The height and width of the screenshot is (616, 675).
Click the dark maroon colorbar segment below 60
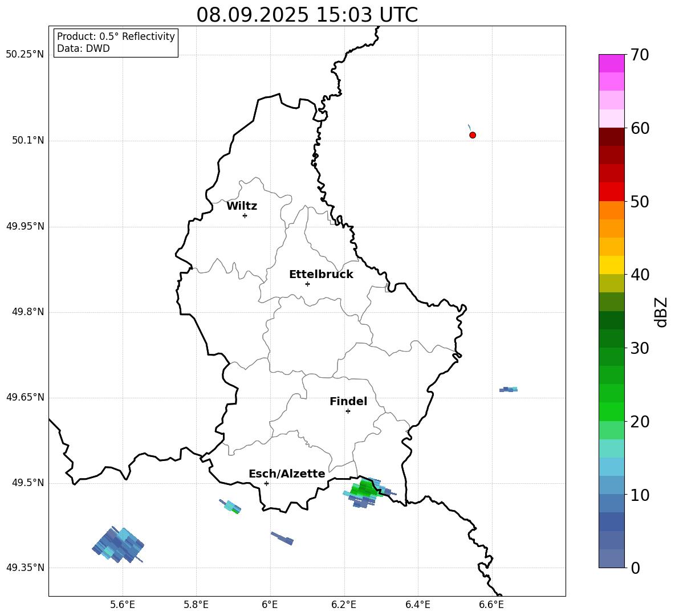(611, 137)
